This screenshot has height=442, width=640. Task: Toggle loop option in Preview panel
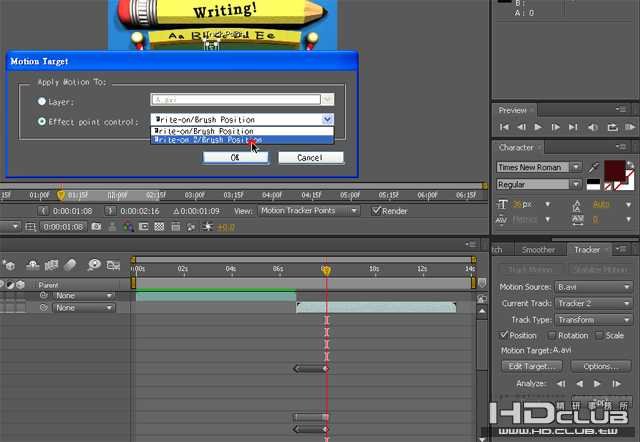(x=612, y=127)
